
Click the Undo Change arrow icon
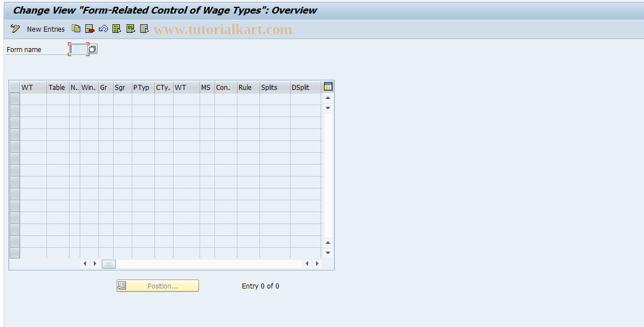(x=103, y=29)
